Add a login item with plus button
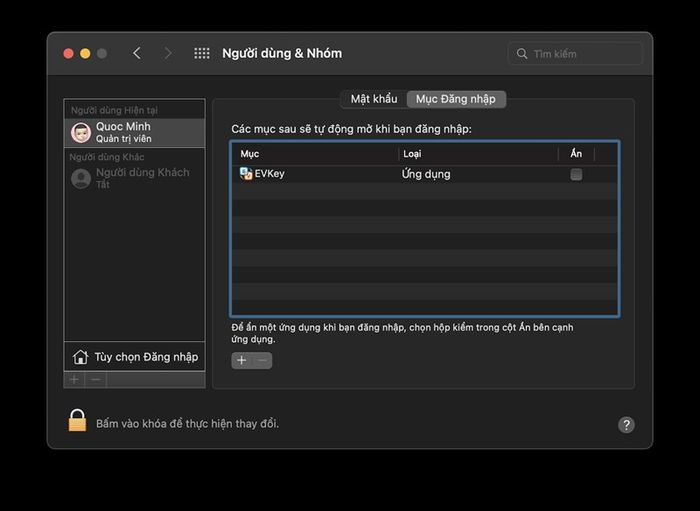 pyautogui.click(x=242, y=360)
